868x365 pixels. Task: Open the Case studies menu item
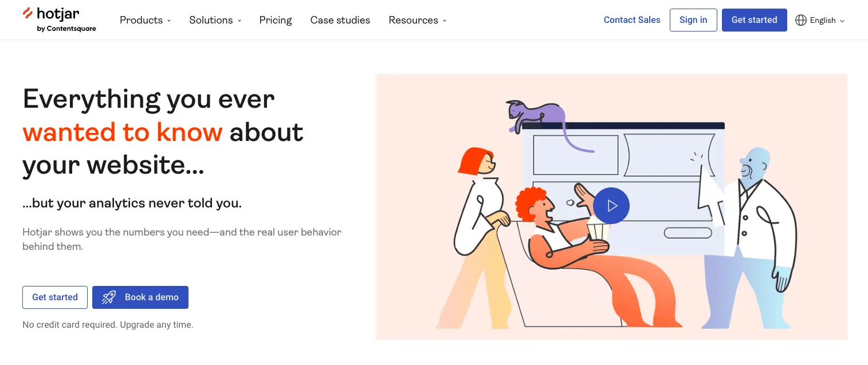340,20
